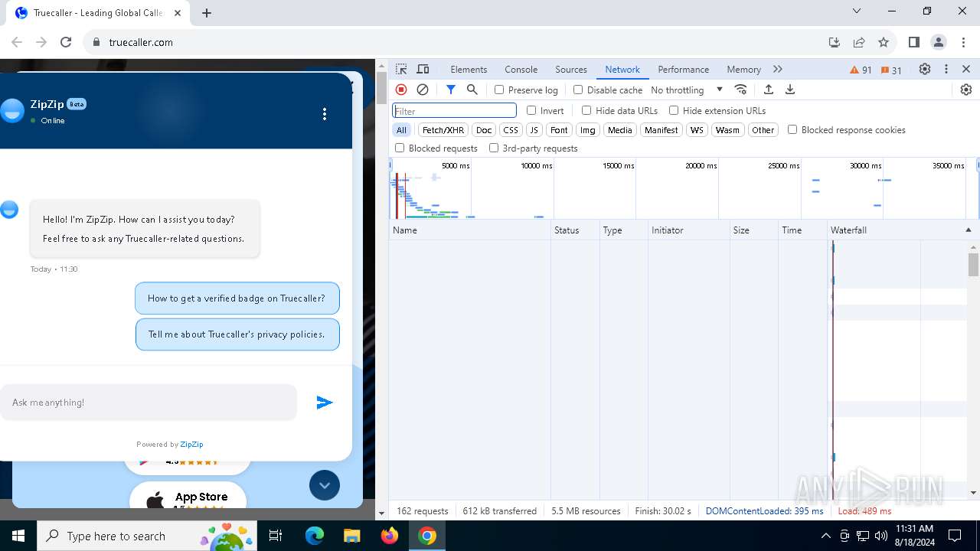Filter requests by Fetch/XHR

[x=443, y=130]
